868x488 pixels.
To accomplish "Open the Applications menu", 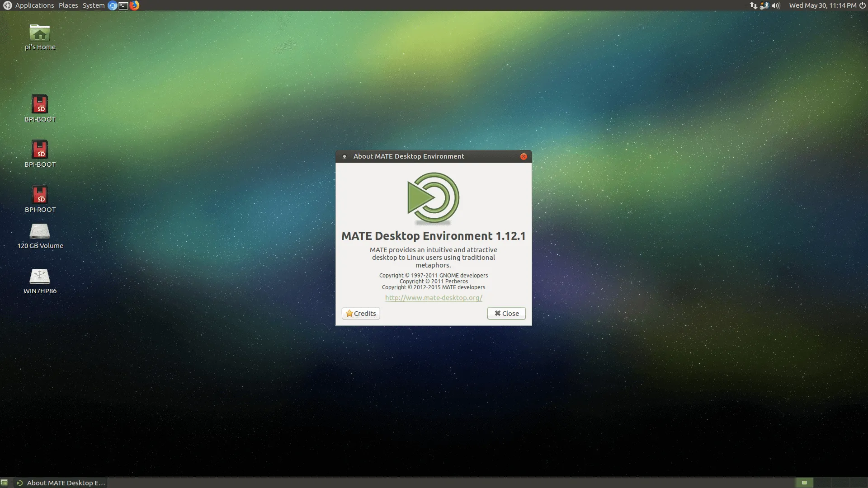I will (x=34, y=5).
